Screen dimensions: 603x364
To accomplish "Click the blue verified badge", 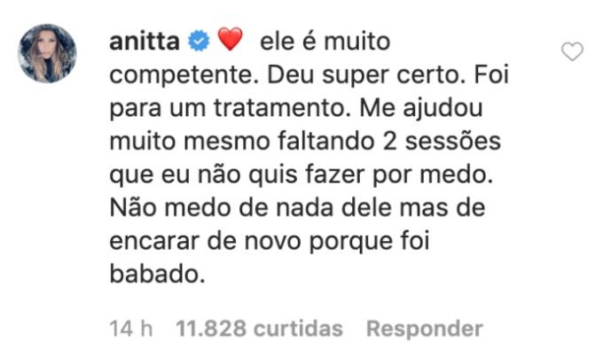I will coord(200,42).
